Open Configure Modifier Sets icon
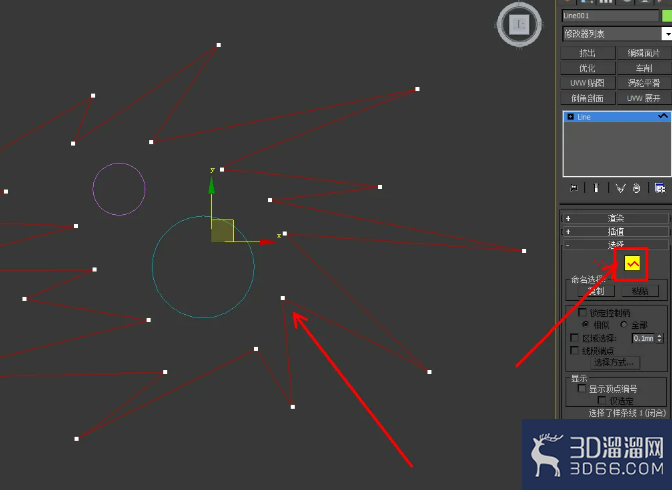 [x=660, y=188]
